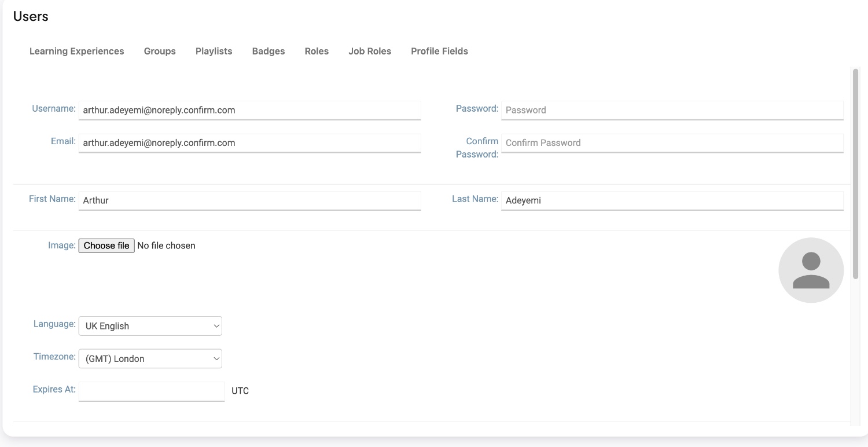
Task: Click the Language label
Action: [x=54, y=324]
